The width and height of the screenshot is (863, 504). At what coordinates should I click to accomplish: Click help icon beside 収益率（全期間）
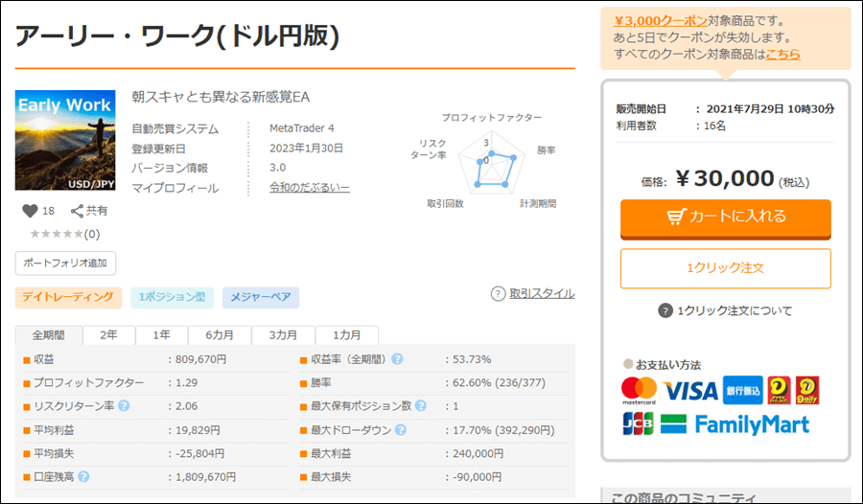pos(397,359)
